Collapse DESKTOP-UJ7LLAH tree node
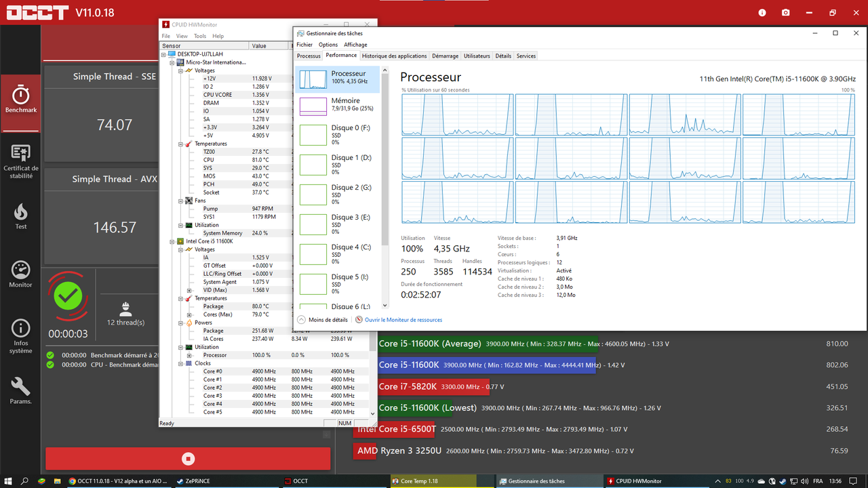The width and height of the screenshot is (868, 488). (x=163, y=54)
